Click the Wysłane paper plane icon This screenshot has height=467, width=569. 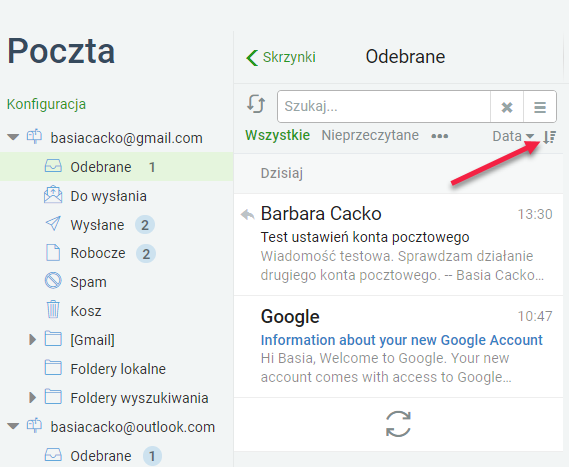tap(53, 224)
